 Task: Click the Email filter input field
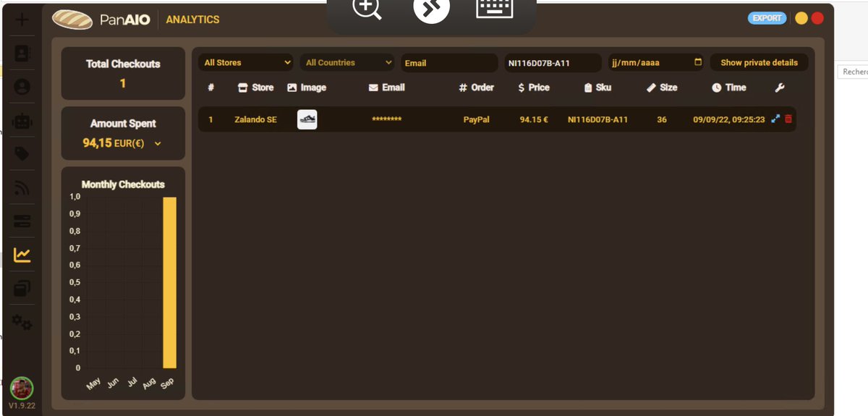click(449, 63)
